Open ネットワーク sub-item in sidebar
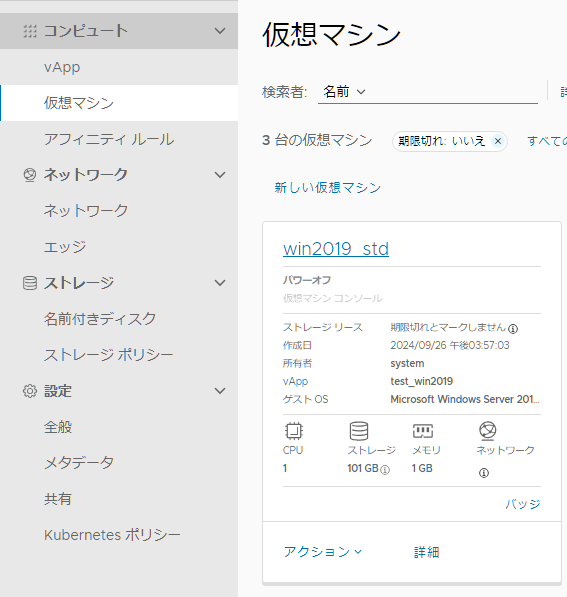The height and width of the screenshot is (597, 567). pyautogui.click(x=119, y=211)
